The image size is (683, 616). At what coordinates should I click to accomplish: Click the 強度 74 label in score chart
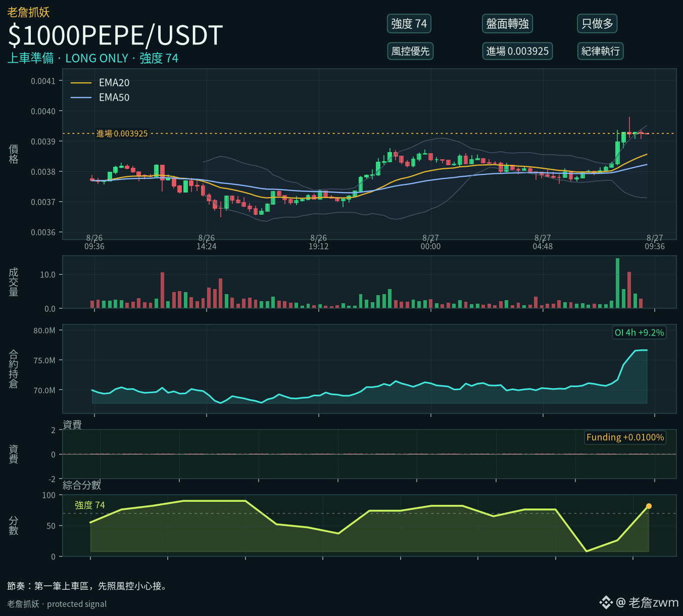click(90, 505)
